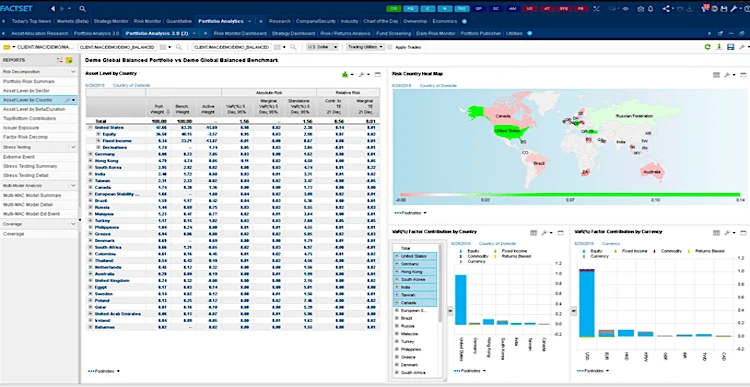750x387 pixels.
Task: Open the Portfolio Publisher tab
Action: [x=481, y=33]
